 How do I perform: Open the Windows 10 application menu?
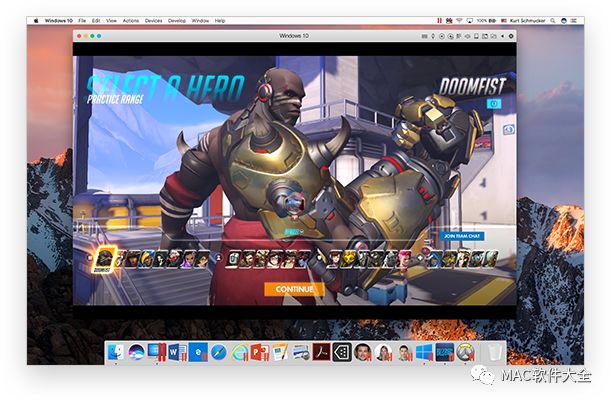[x=58, y=21]
